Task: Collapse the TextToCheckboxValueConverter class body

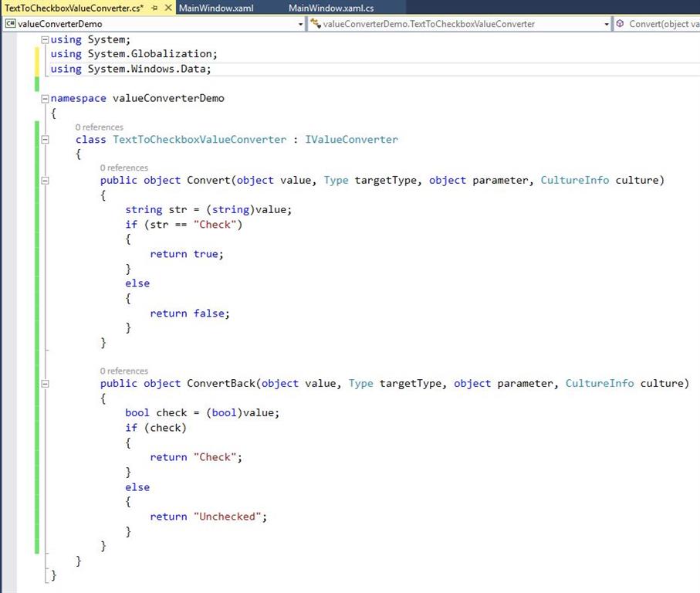Action: click(45, 140)
